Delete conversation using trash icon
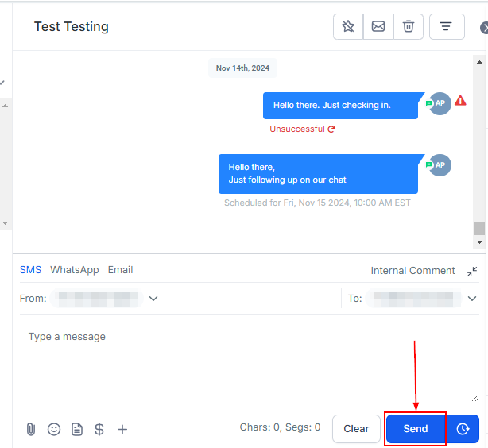Screen dimensions: 488x448 pyautogui.click(x=409, y=26)
